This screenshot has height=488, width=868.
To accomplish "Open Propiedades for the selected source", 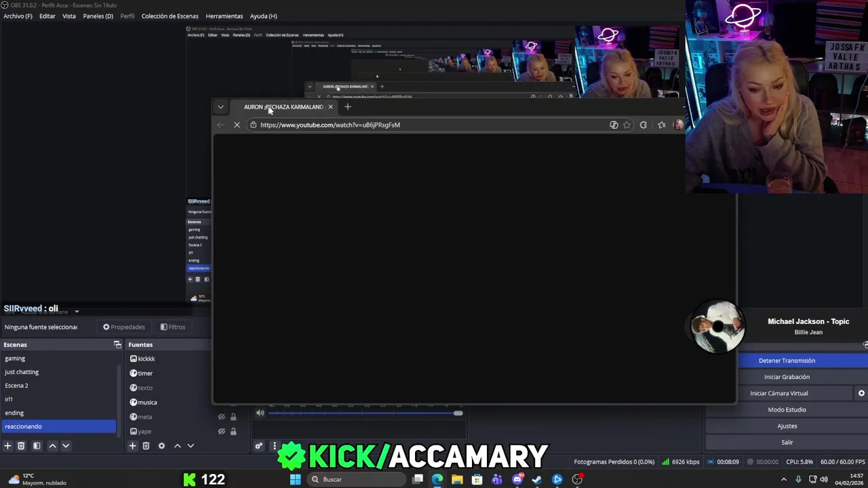I will pyautogui.click(x=124, y=327).
